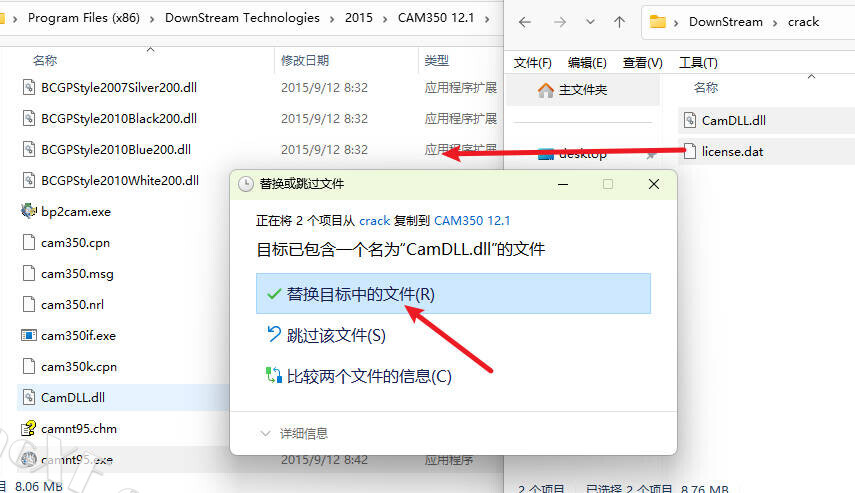This screenshot has width=855, height=493.
Task: Click the Home folder house icon
Action: click(x=545, y=90)
